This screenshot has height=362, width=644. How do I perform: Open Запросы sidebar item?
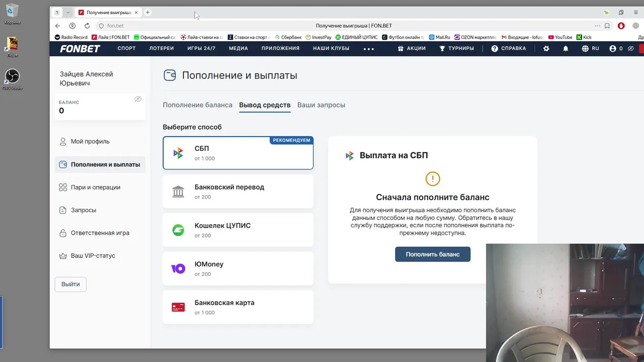click(x=100, y=210)
